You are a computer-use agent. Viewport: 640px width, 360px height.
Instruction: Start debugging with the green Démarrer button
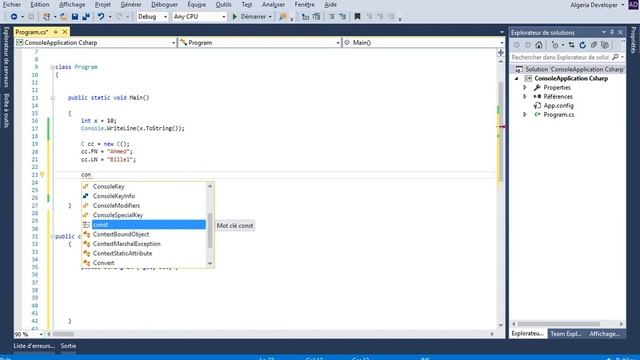tap(249, 17)
